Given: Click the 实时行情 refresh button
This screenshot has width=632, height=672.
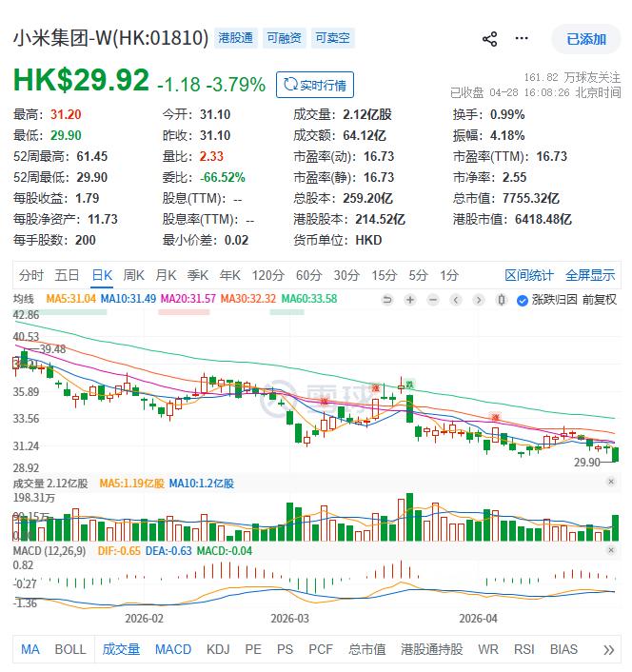Looking at the screenshot, I should tap(315, 85).
